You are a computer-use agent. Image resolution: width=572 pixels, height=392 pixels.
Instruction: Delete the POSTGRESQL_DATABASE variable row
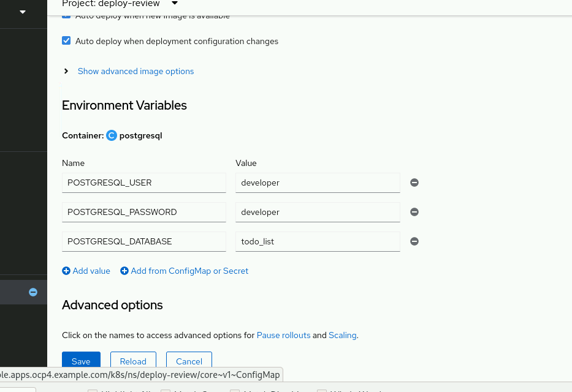(x=414, y=241)
